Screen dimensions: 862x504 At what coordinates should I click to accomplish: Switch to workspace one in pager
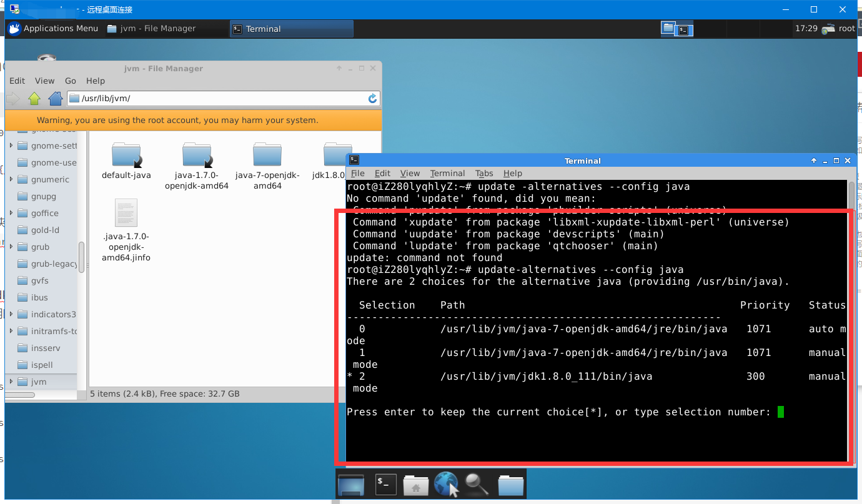(x=669, y=29)
